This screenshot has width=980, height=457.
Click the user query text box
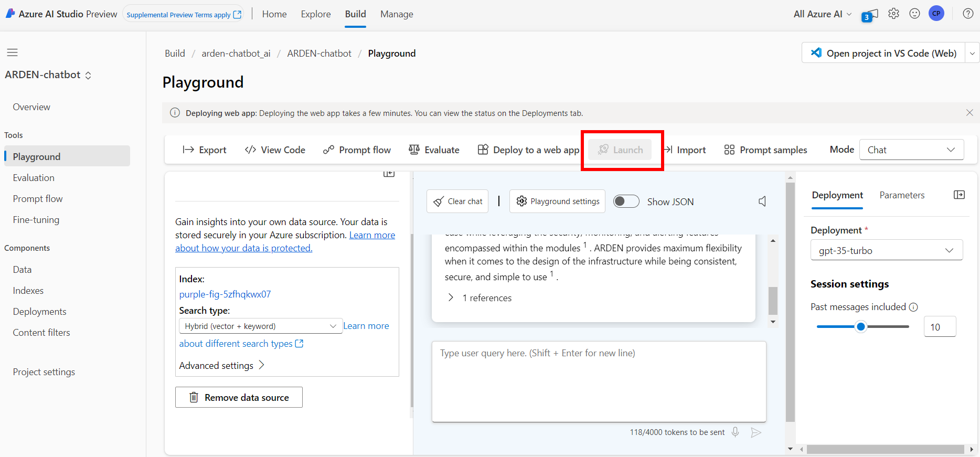599,381
